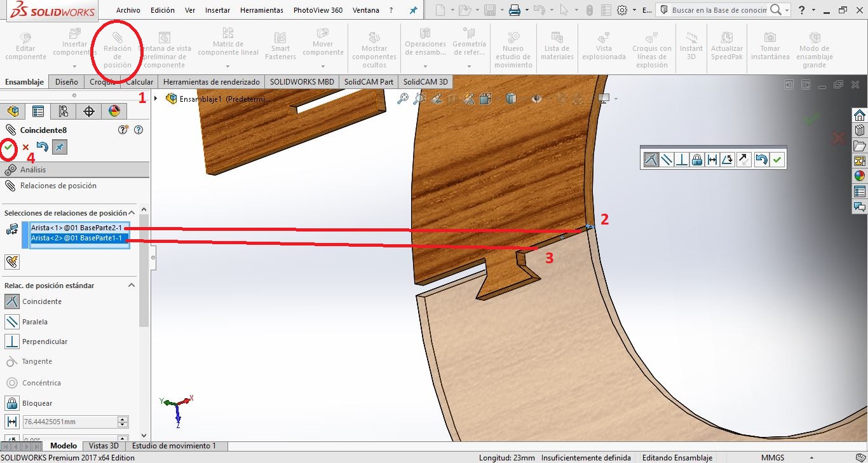
Task: Choose Coincidente standard mate type
Action: coord(12,301)
